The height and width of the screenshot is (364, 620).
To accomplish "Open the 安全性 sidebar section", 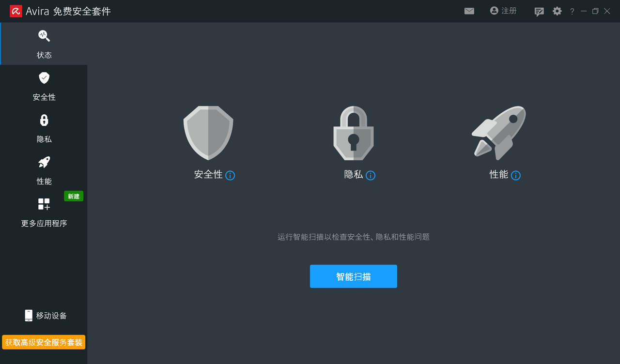I will 44,86.
